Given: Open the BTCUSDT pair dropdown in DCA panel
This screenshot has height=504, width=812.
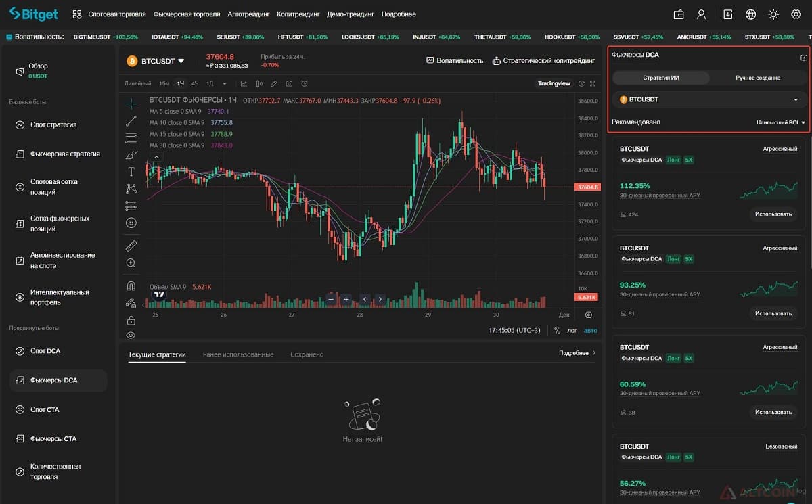Looking at the screenshot, I should click(x=709, y=99).
